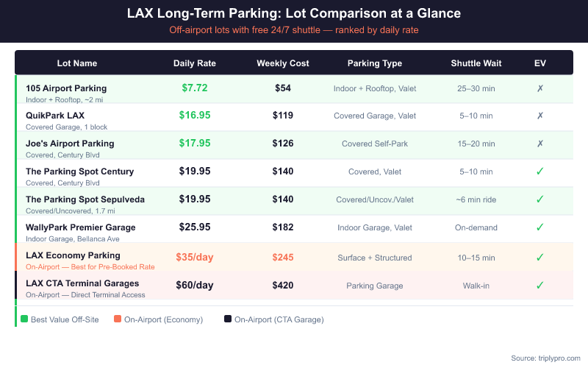This screenshot has width=588, height=368.
Task: Click the $60/day rate for CTA Garages
Action: [195, 285]
